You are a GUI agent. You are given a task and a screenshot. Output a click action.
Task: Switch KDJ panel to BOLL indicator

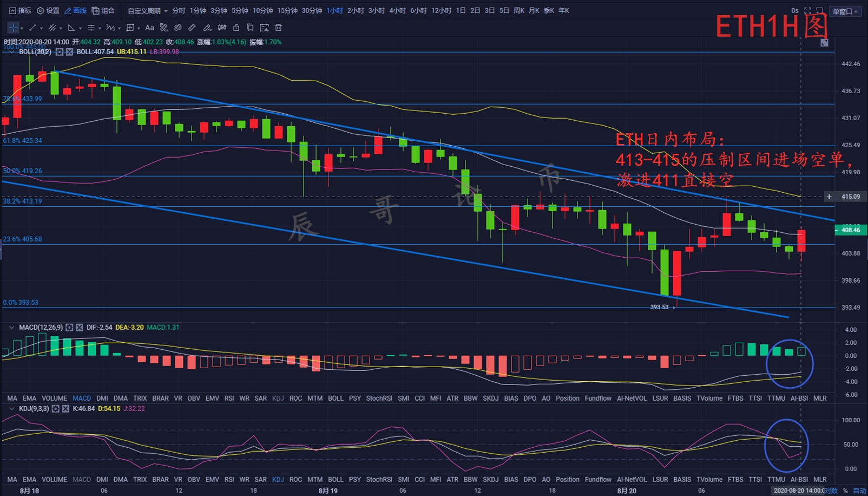[x=336, y=480]
